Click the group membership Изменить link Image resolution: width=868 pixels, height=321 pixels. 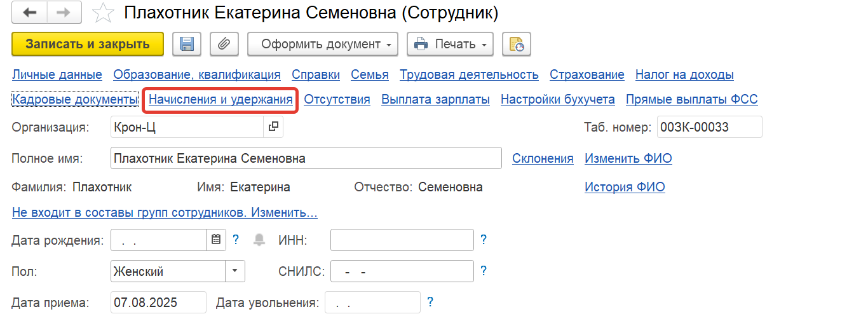(165, 212)
